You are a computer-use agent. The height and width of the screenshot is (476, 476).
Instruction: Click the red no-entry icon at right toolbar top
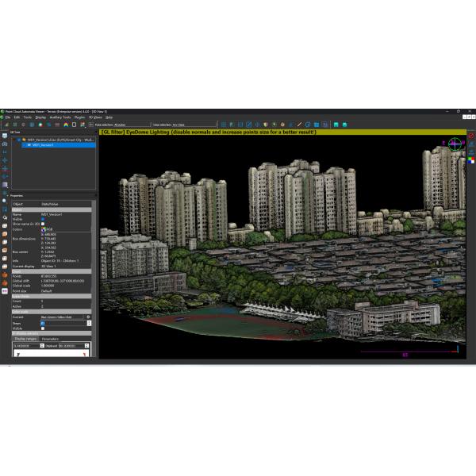pos(471,136)
